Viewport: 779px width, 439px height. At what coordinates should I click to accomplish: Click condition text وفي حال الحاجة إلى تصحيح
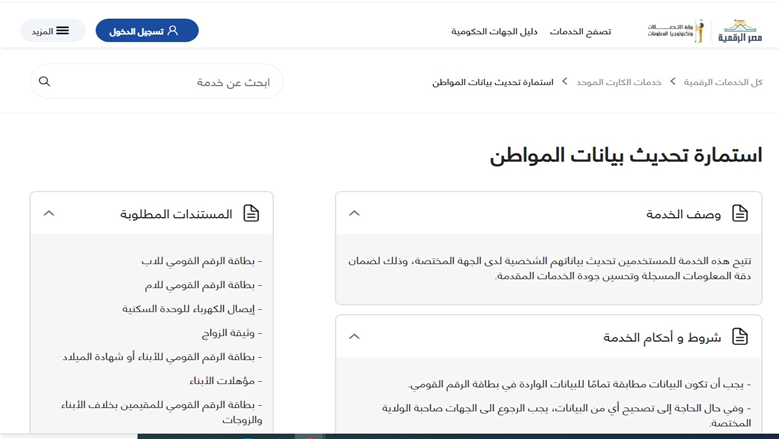click(566, 415)
